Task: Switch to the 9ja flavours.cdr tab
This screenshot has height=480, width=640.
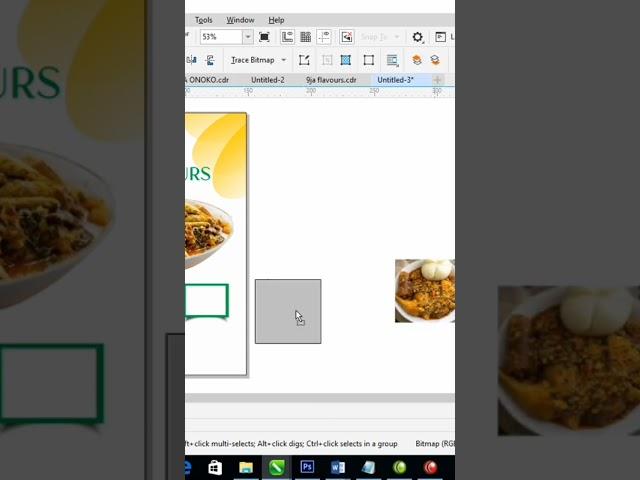Action: [x=331, y=80]
